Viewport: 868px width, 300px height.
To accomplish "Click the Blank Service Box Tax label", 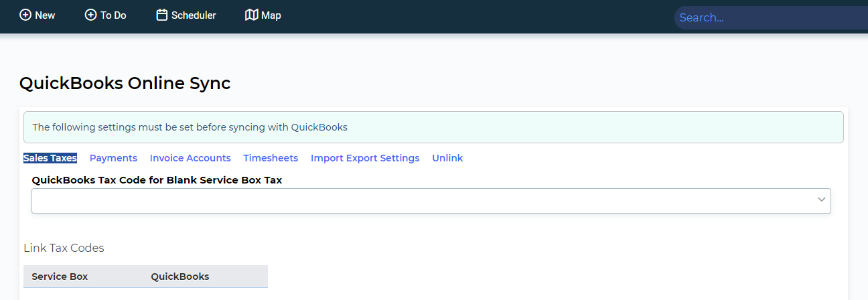I will tap(157, 180).
